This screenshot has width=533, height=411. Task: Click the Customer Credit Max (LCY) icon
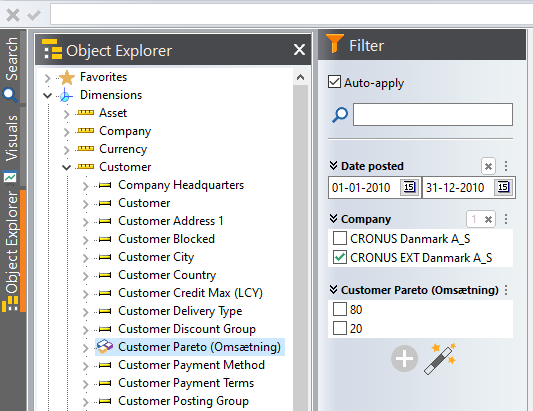105,293
